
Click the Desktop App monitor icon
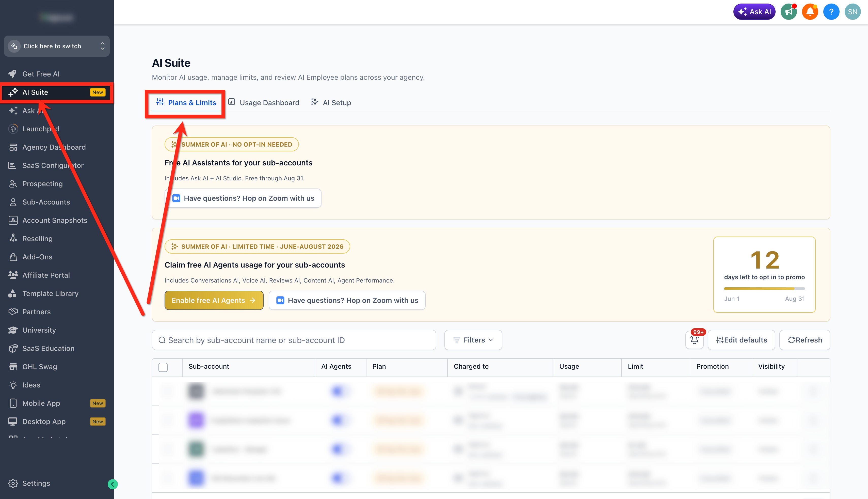13,422
